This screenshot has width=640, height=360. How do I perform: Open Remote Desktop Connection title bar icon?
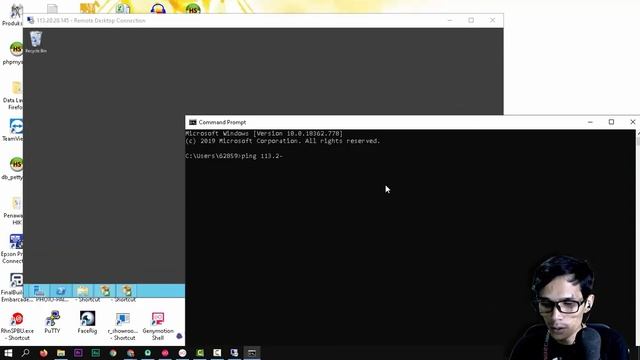[31, 20]
